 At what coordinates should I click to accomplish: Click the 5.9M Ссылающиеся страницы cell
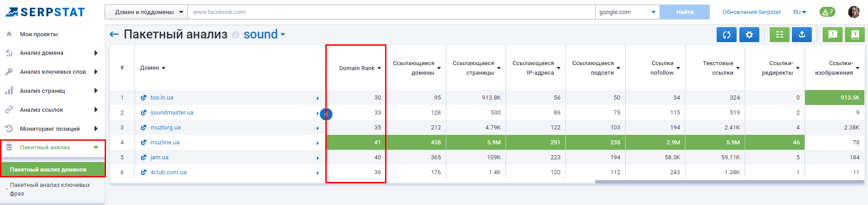(x=476, y=142)
